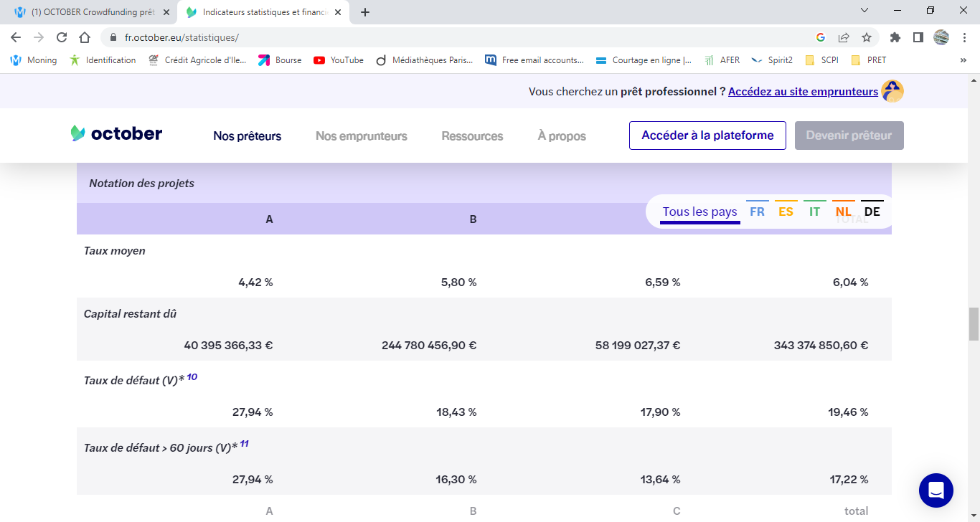The width and height of the screenshot is (980, 522).
Task: Select the FR country filter
Action: point(757,212)
